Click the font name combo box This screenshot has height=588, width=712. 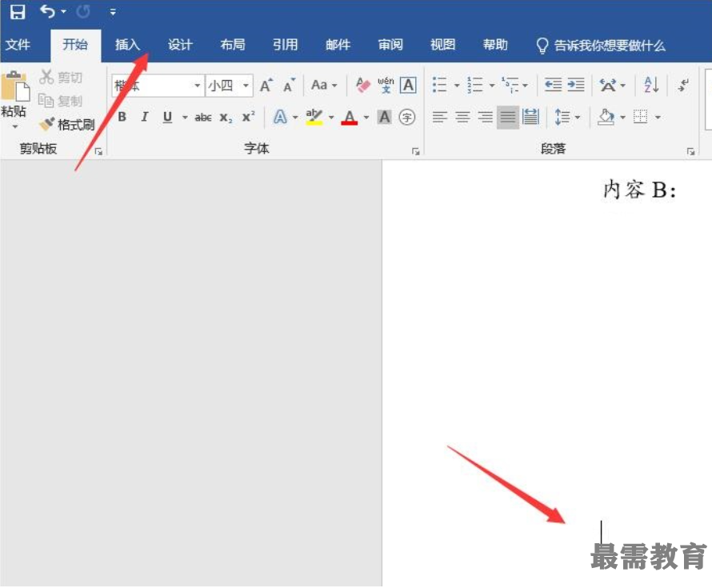click(158, 86)
